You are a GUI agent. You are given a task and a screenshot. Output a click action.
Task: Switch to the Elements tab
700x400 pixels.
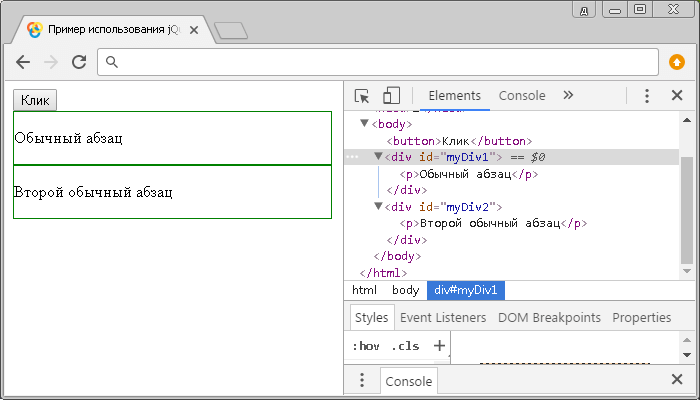click(x=454, y=96)
